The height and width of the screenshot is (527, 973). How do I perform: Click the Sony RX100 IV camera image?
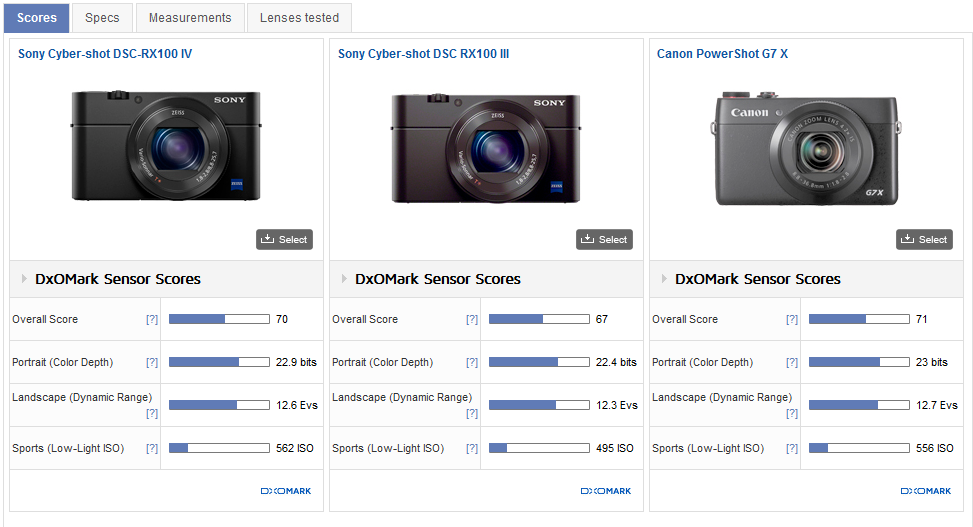(x=166, y=145)
